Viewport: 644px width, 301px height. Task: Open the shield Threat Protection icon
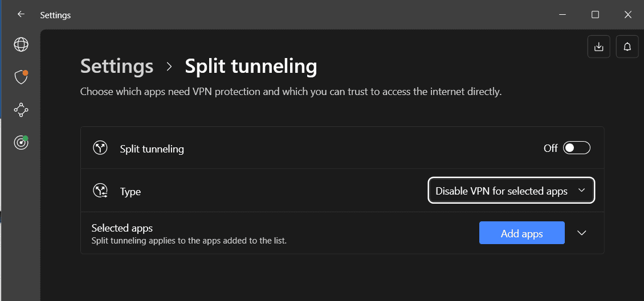pos(21,77)
